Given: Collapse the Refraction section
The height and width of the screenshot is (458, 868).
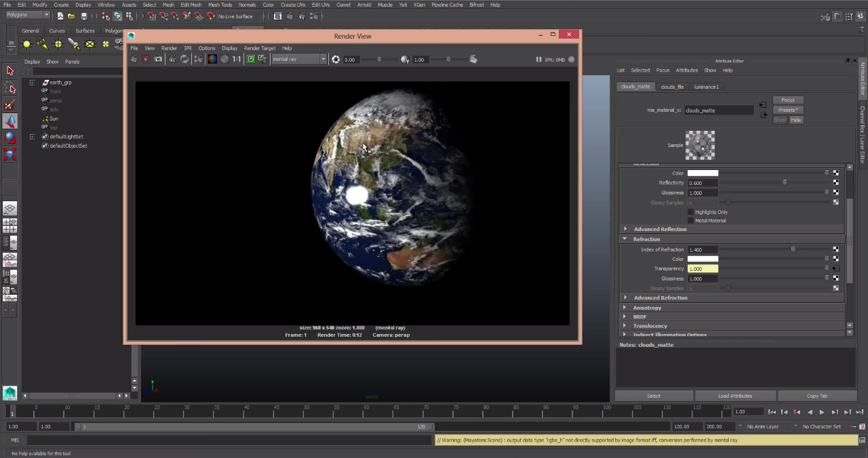Looking at the screenshot, I should [x=625, y=239].
